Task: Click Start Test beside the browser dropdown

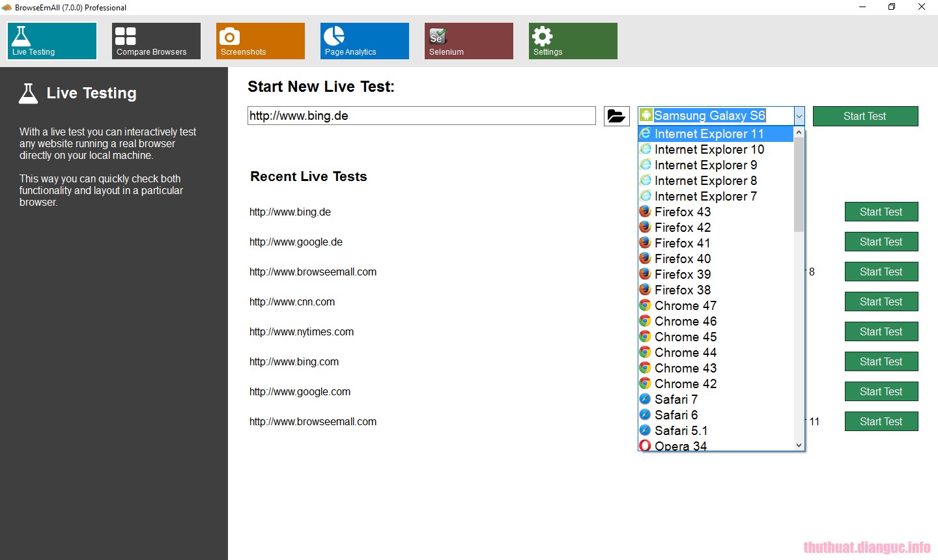Action: [865, 116]
